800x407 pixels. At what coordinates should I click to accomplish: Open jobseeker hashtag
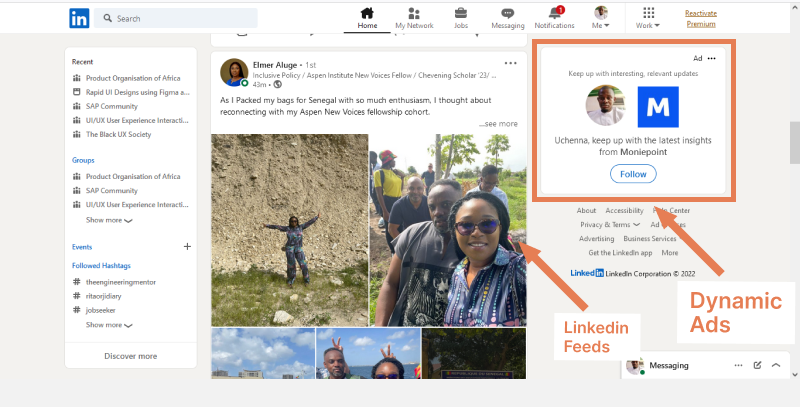click(101, 310)
